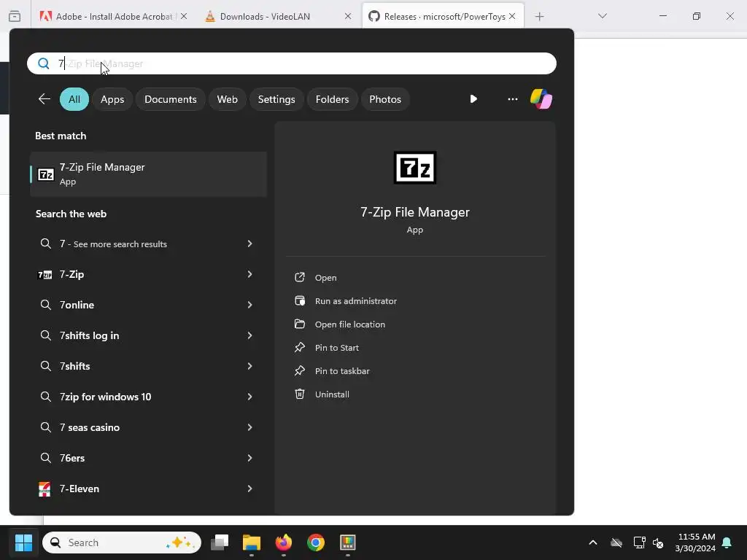Open the Windows Start button
Image resolution: width=747 pixels, height=560 pixels.
pos(23,542)
